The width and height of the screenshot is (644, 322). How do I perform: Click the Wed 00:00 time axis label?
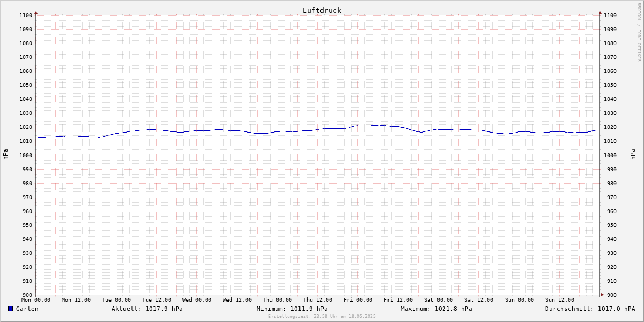(197, 300)
